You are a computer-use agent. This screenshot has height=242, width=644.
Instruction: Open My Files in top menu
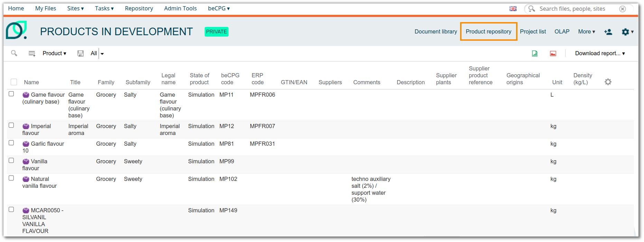coord(46,8)
